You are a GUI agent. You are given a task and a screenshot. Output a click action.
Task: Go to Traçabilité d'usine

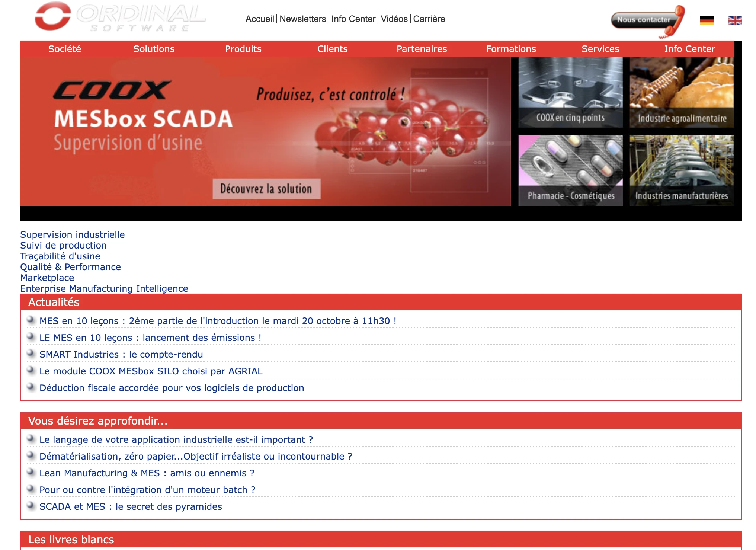[x=60, y=256]
